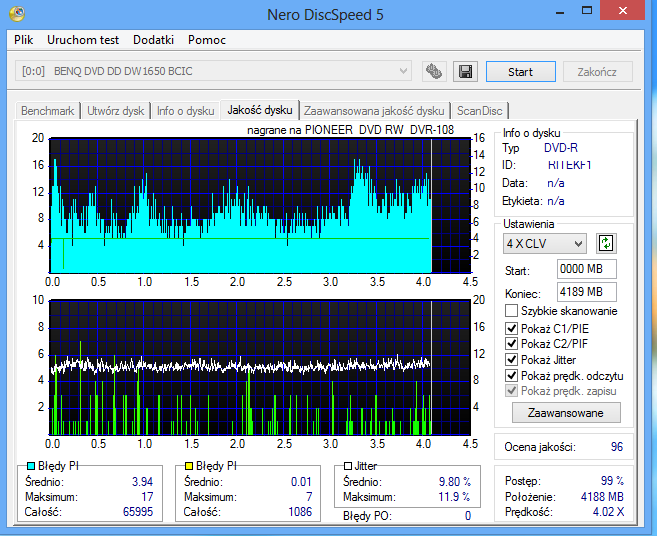This screenshot has height=536, width=657.
Task: Click the Ocena jakości value 96
Action: [x=617, y=447]
